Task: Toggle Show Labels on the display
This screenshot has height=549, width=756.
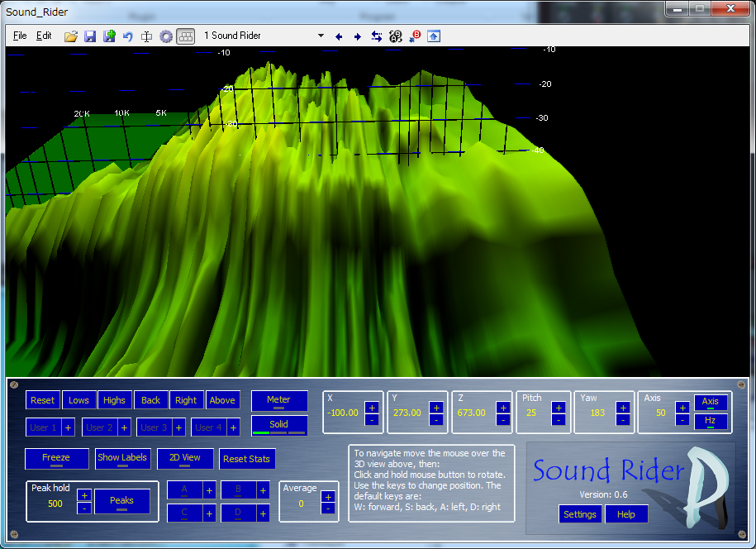Action: pos(122,459)
